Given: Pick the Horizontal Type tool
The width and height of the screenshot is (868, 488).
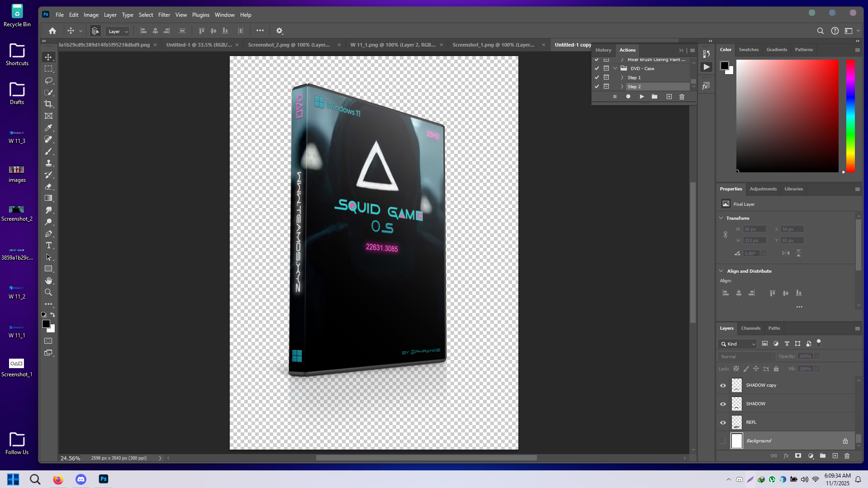Looking at the screenshot, I should tap(48, 245).
